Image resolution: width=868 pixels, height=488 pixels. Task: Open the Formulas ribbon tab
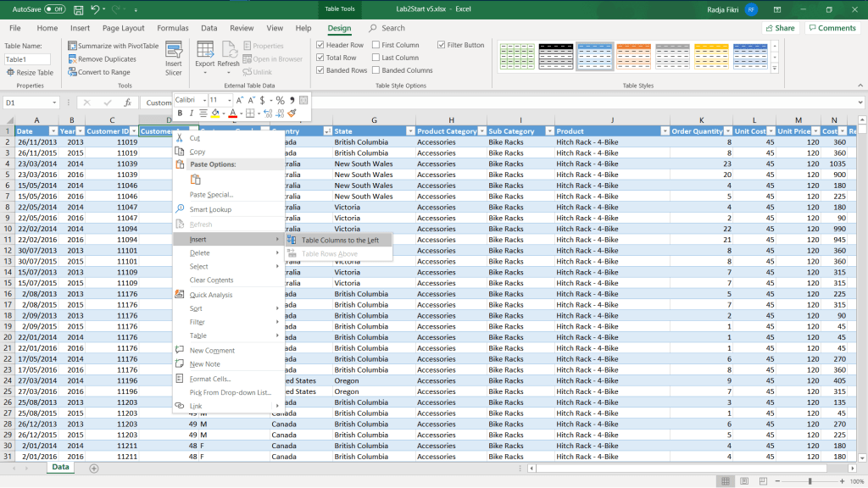coord(173,28)
